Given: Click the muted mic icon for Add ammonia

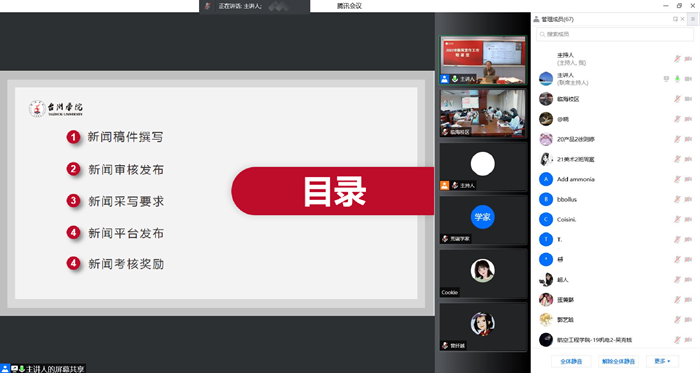Looking at the screenshot, I should (x=677, y=179).
